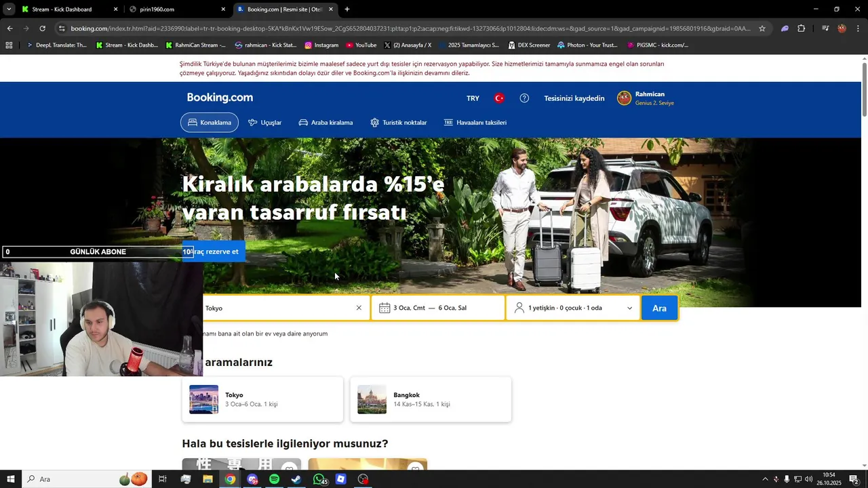Click the Booking.com logo
Image resolution: width=868 pixels, height=488 pixels.
[220, 98]
